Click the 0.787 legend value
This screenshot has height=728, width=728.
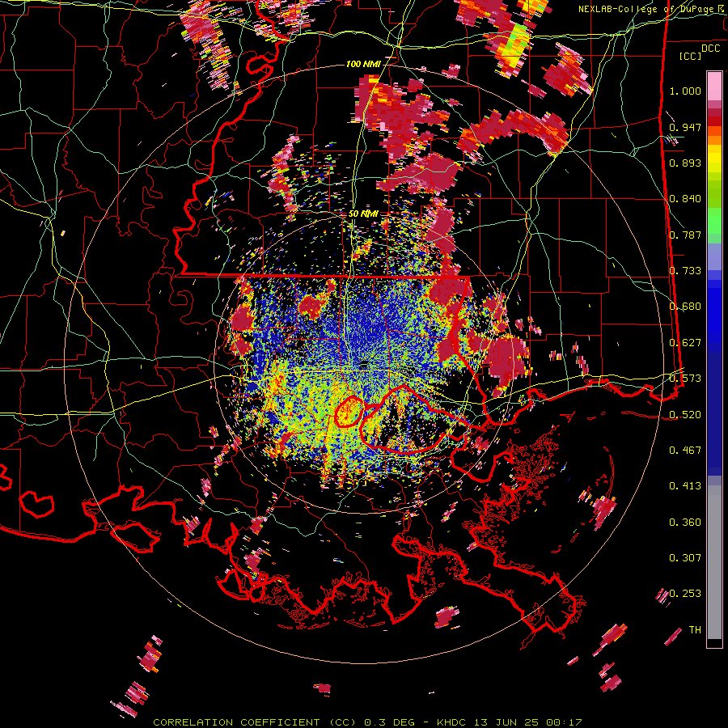coord(685,235)
